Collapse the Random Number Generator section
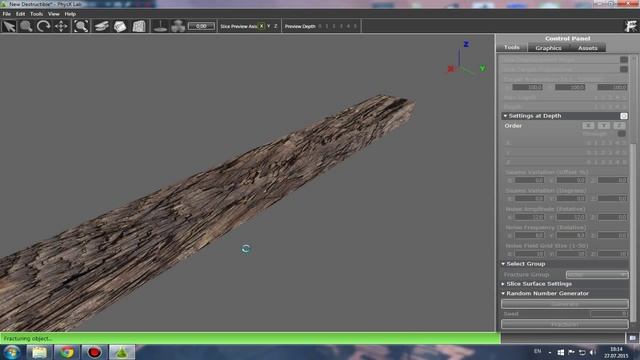Image resolution: width=640 pixels, height=360 pixels. click(x=503, y=293)
